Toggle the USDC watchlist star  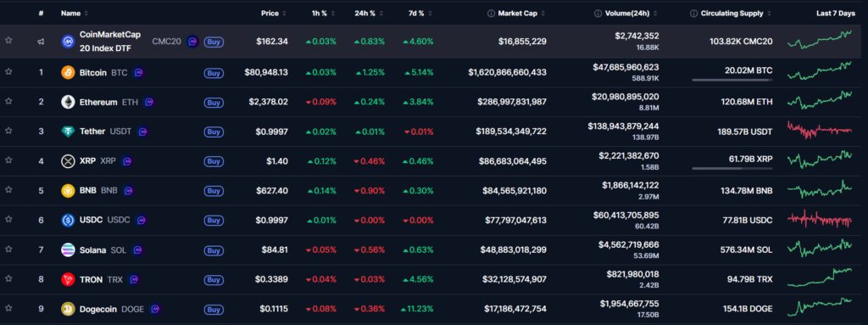(8, 220)
